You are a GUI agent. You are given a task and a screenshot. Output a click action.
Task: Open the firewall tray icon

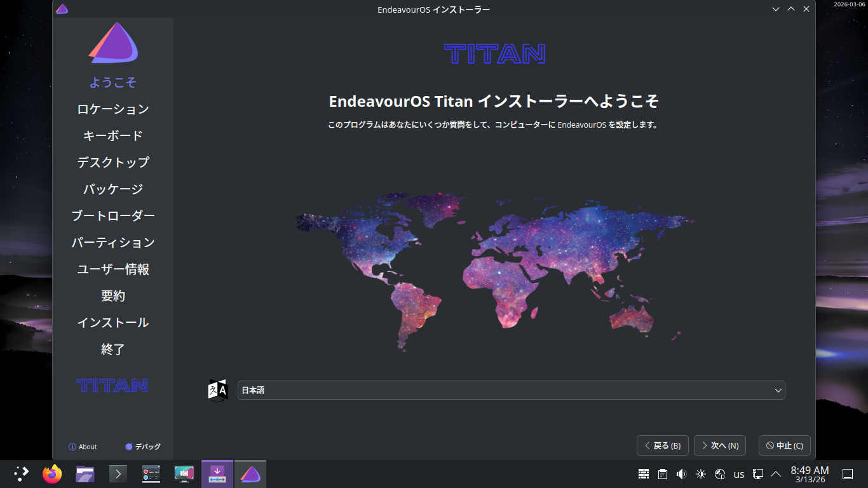(x=644, y=474)
